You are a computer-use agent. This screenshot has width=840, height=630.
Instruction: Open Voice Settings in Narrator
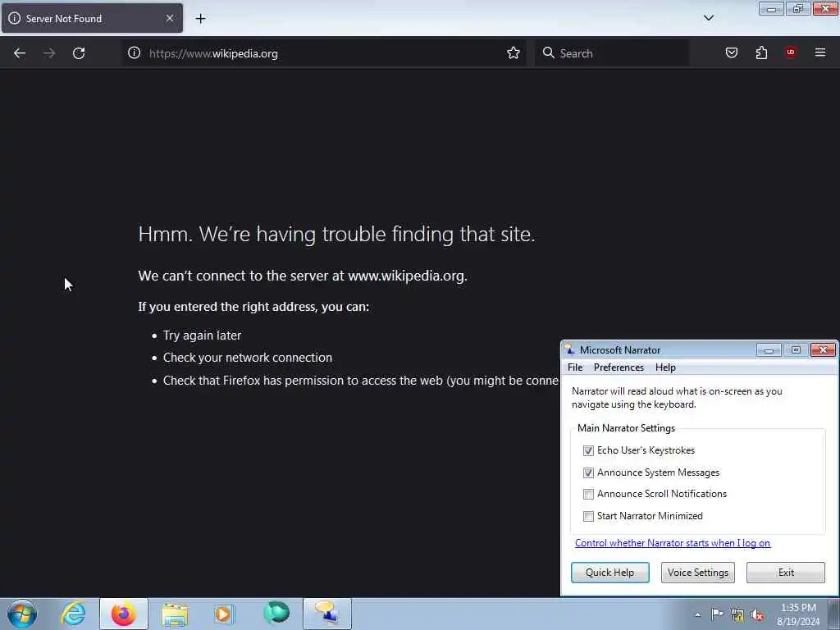(697, 572)
